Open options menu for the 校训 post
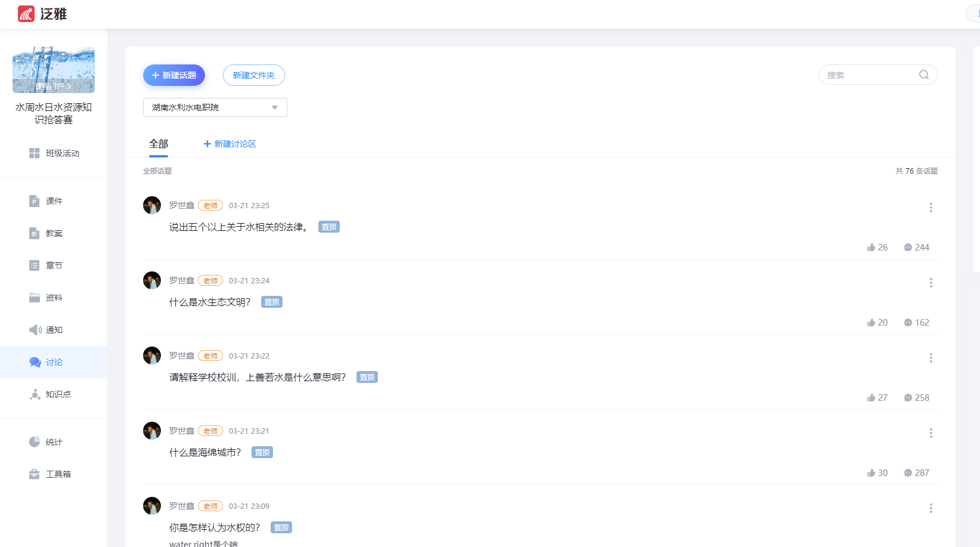This screenshot has width=980, height=547. tap(931, 358)
